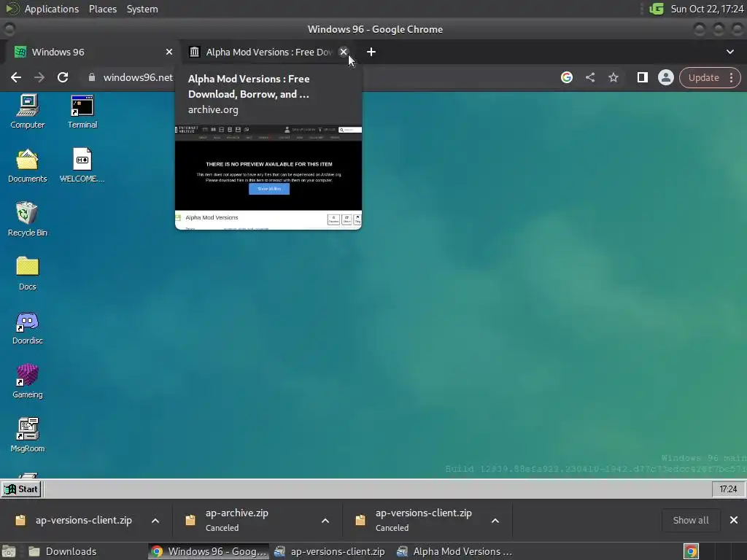Viewport: 747px width, 560px height.
Task: Expand options for ap-archive.zip download
Action: coord(325,521)
